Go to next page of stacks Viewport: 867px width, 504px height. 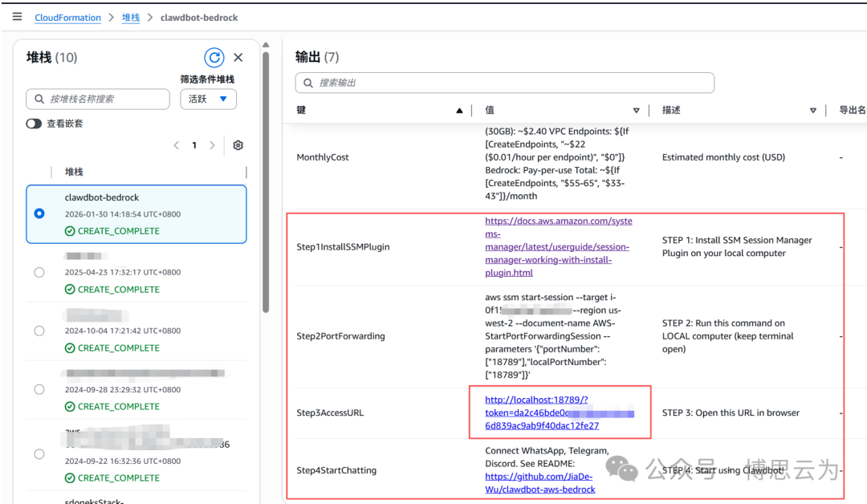click(212, 145)
